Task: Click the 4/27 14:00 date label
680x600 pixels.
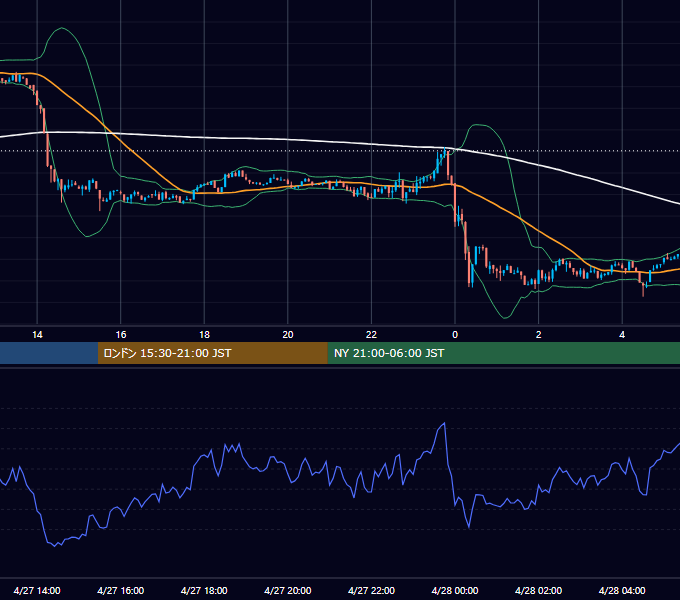Action: pos(37,590)
